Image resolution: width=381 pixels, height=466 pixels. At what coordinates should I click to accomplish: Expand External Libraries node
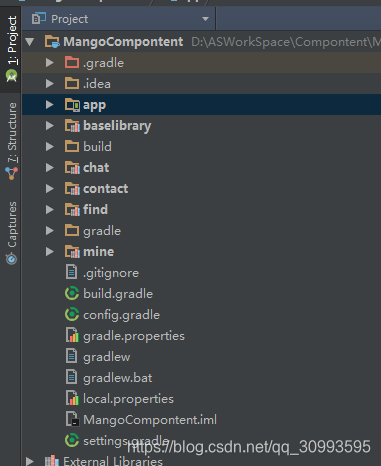point(30,461)
